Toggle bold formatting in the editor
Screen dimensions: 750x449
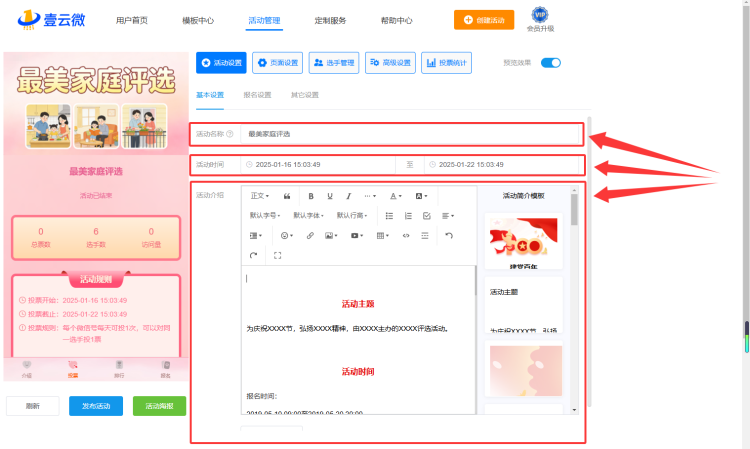[x=311, y=196]
